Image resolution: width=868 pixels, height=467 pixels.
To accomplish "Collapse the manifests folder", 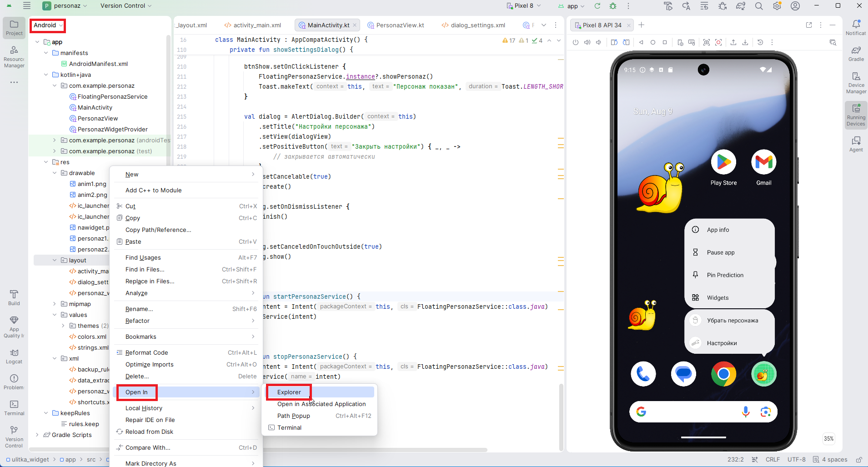I will click(x=46, y=53).
